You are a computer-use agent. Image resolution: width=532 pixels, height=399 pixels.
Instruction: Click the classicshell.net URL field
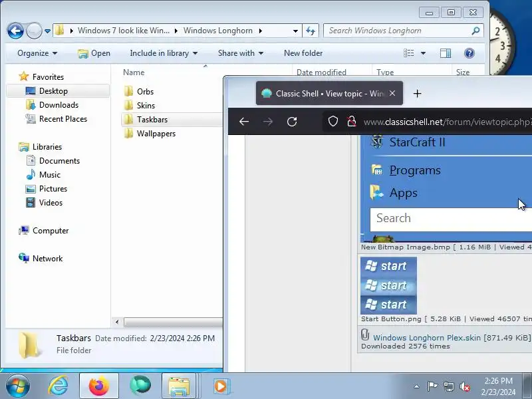pyautogui.click(x=448, y=122)
